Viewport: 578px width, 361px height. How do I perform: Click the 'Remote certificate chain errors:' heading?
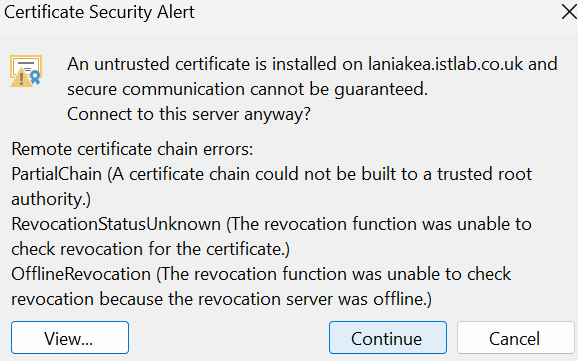(x=132, y=149)
